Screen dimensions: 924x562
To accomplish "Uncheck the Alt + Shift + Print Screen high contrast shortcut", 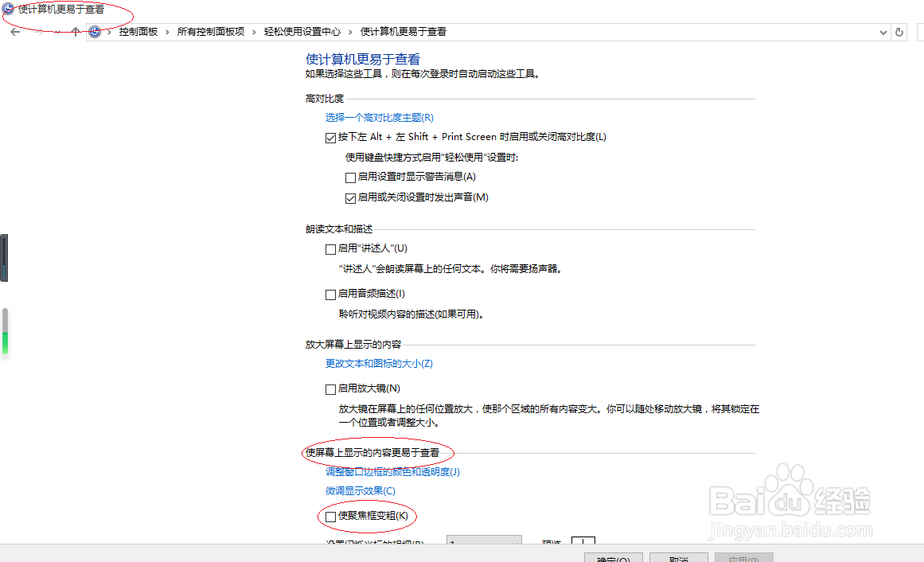I will click(330, 137).
